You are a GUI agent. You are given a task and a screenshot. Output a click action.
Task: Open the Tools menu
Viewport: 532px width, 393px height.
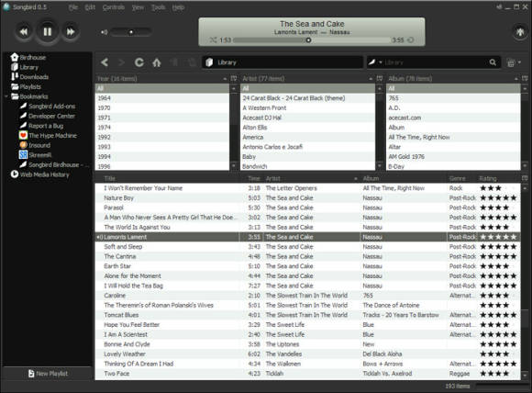158,7
